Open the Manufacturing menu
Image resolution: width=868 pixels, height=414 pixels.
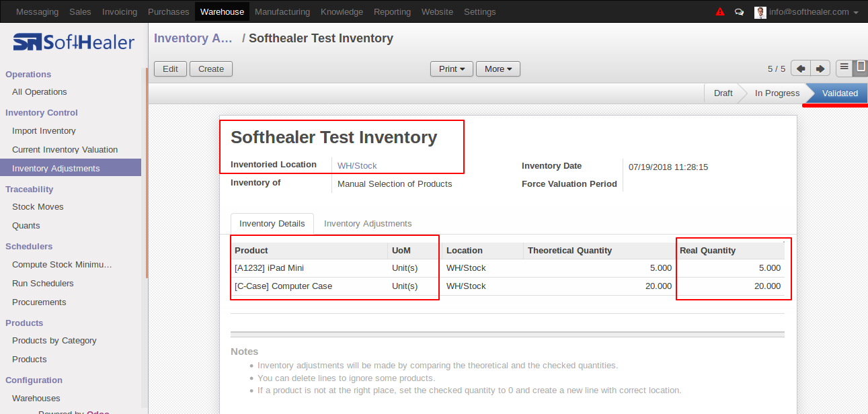[x=282, y=11]
